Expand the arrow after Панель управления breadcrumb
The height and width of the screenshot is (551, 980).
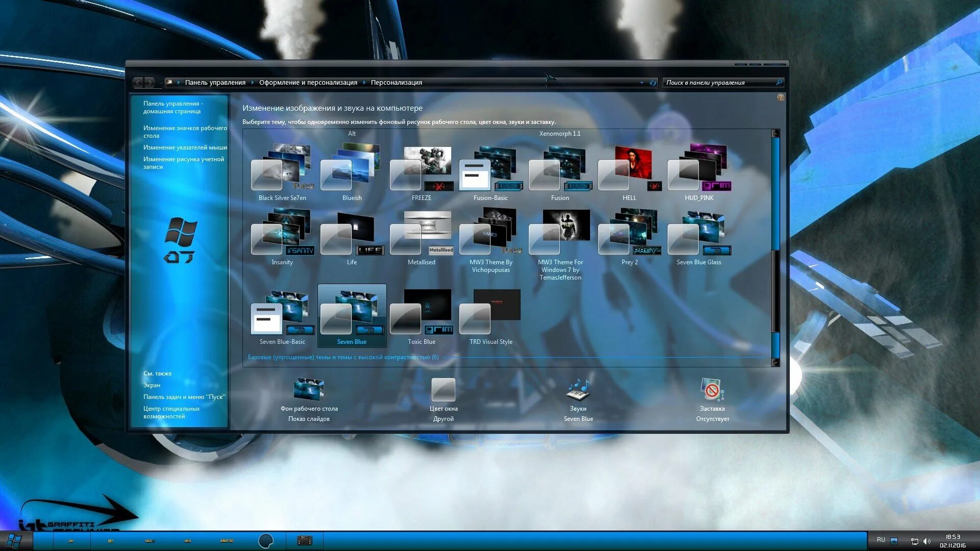pyautogui.click(x=252, y=83)
